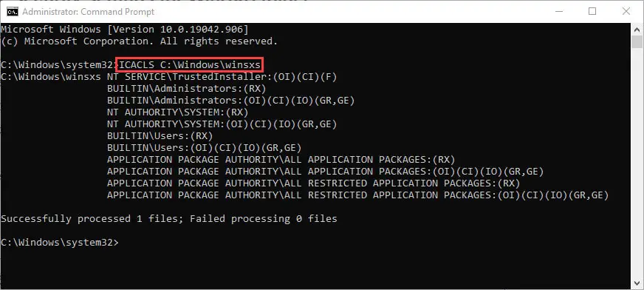Screen dimensions: 644x290
Task: Click the vertical scrollbar thumb
Action: pyautogui.click(x=637, y=41)
